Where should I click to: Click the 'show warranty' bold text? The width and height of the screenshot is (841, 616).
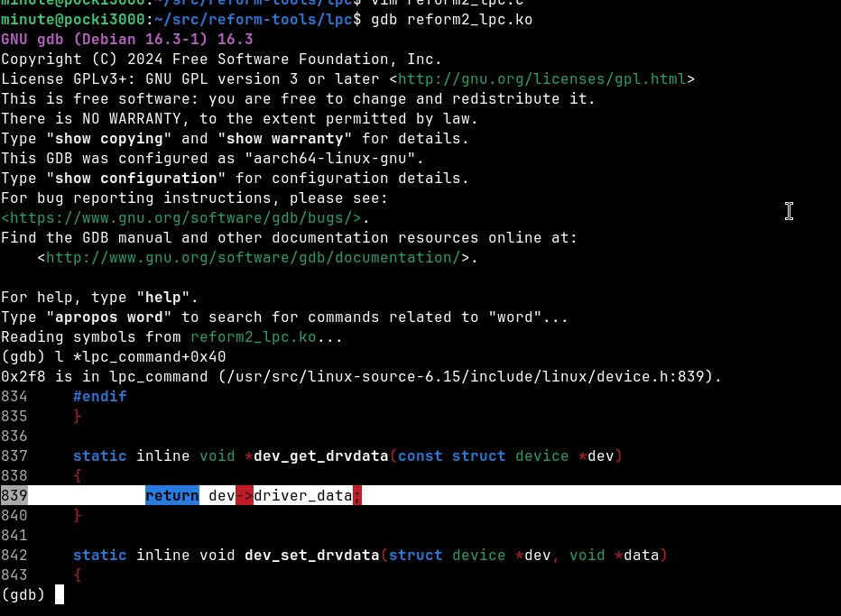(285, 138)
